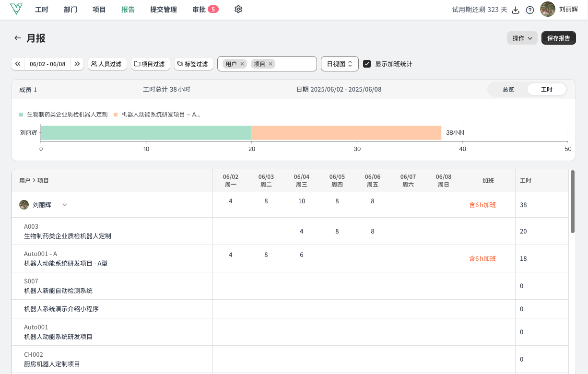The height and width of the screenshot is (374, 588).
Task: Open the 工时 menu
Action: click(x=42, y=10)
